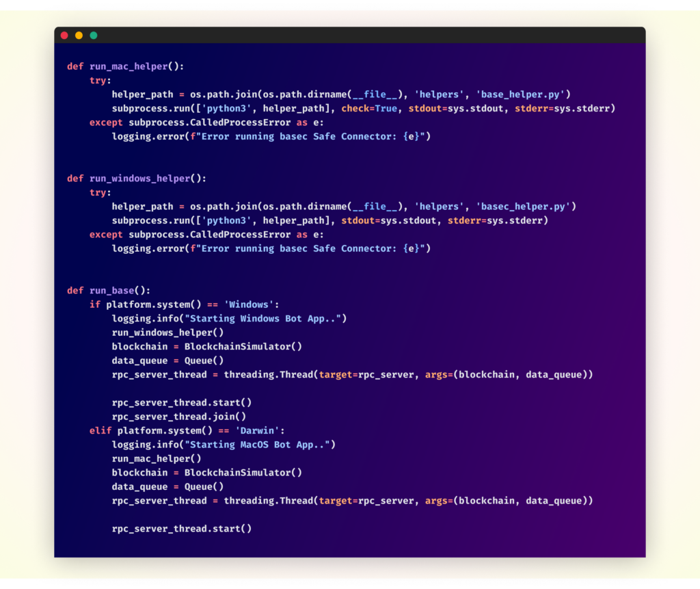Screen dimensions: 700x589
Task: Click the yellow minimize dot in title bar
Action: [79, 36]
